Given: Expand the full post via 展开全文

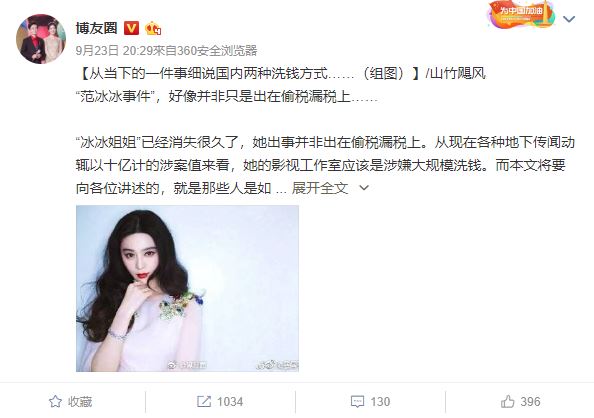Looking at the screenshot, I should point(320,188).
